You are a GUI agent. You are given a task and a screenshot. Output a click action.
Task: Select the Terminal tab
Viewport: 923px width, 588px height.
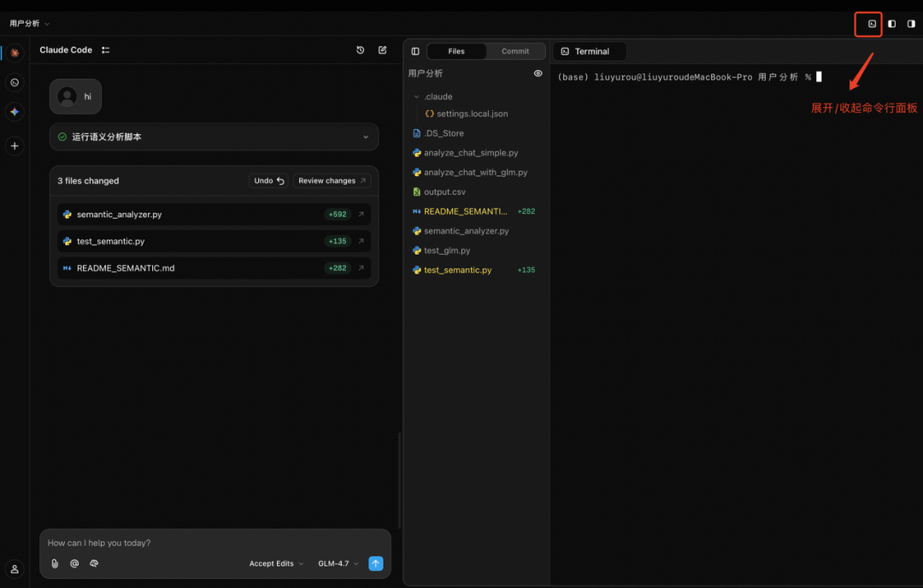[x=589, y=51]
